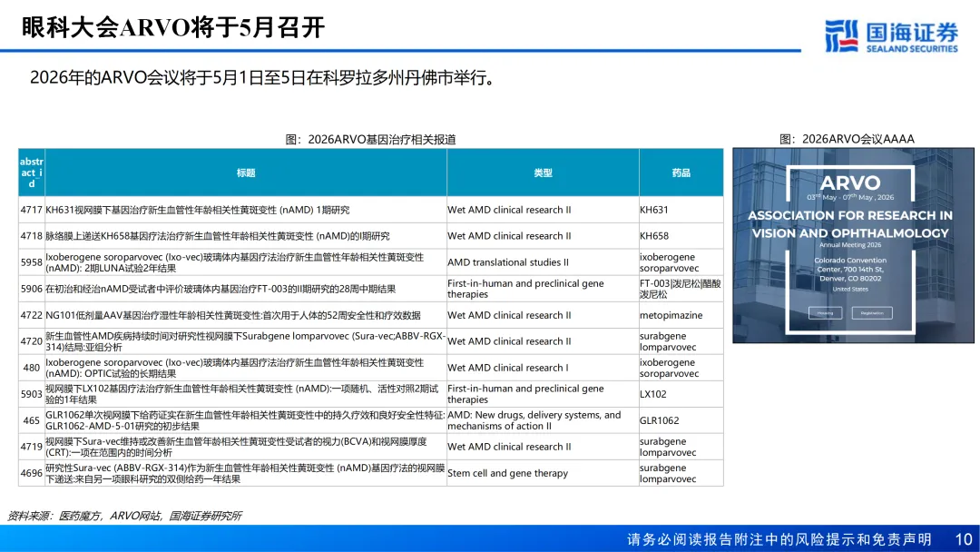The height and width of the screenshot is (552, 980).
Task: Click abstract id 4720 cell
Action: (32, 341)
